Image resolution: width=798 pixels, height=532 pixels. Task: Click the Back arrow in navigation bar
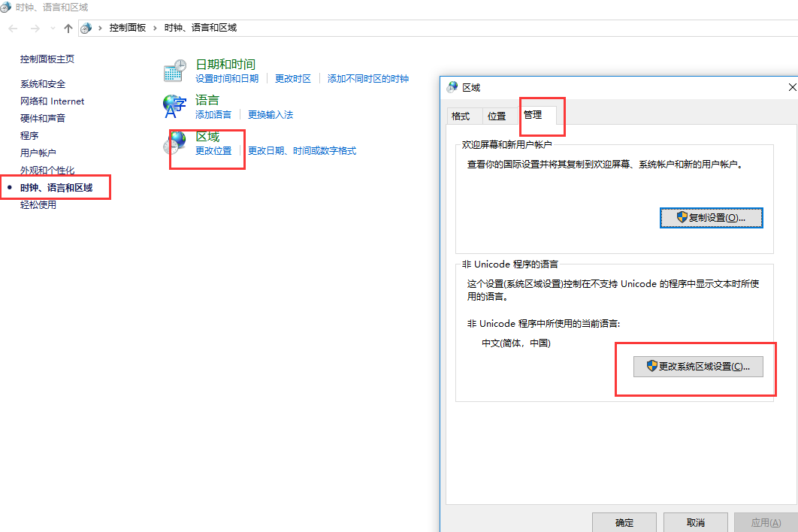(13, 28)
